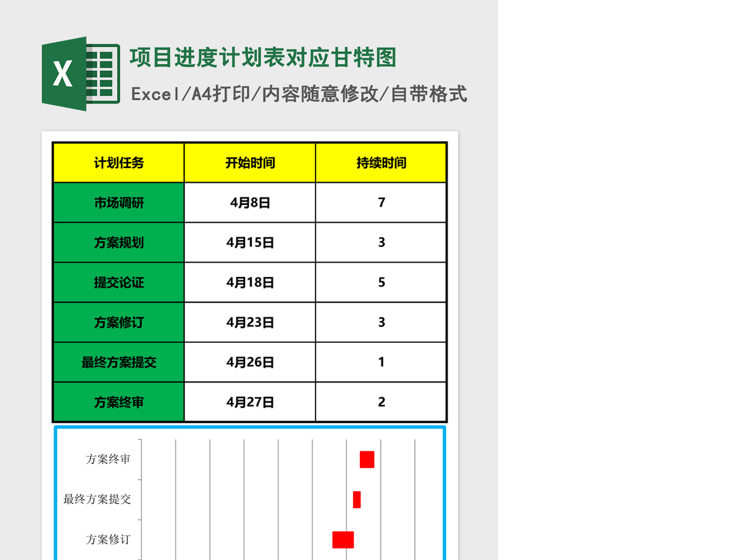Image resolution: width=747 pixels, height=560 pixels.
Task: Click duration value 3 for 方案规划
Action: pyautogui.click(x=381, y=243)
